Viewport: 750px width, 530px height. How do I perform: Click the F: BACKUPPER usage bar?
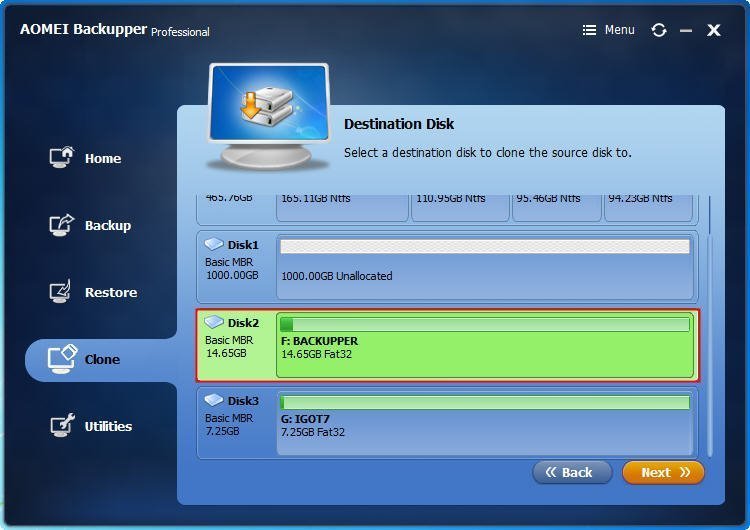(x=485, y=325)
